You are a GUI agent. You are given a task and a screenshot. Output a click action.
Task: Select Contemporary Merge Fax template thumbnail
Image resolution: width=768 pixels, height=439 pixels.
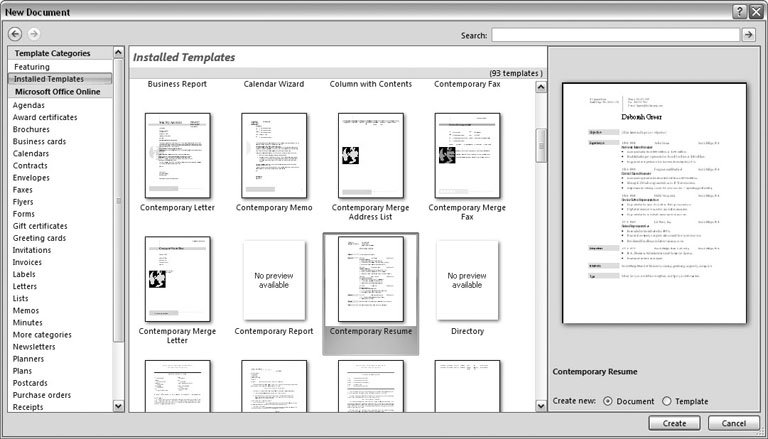467,155
